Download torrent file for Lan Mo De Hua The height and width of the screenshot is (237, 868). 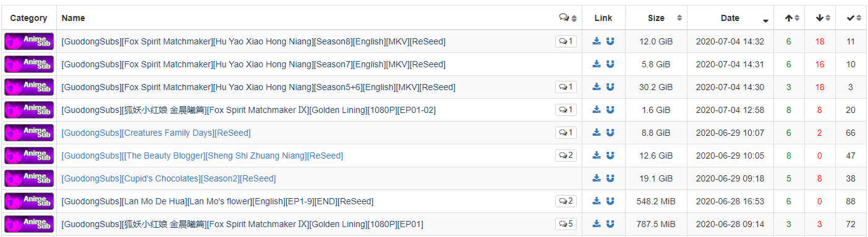[597, 201]
